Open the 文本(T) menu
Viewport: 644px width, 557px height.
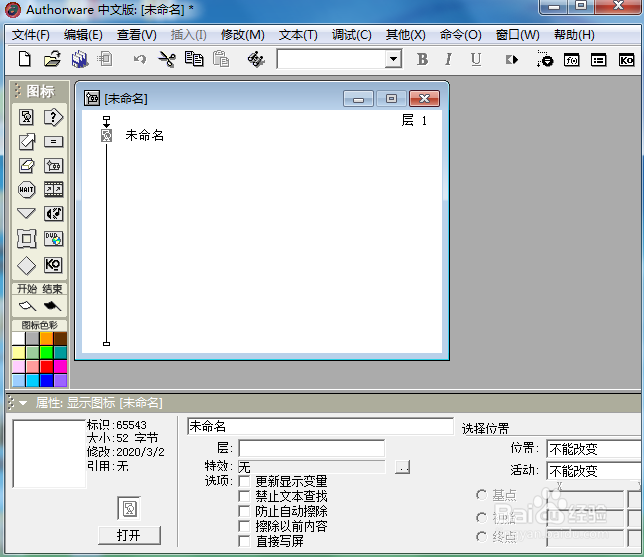[x=298, y=35]
